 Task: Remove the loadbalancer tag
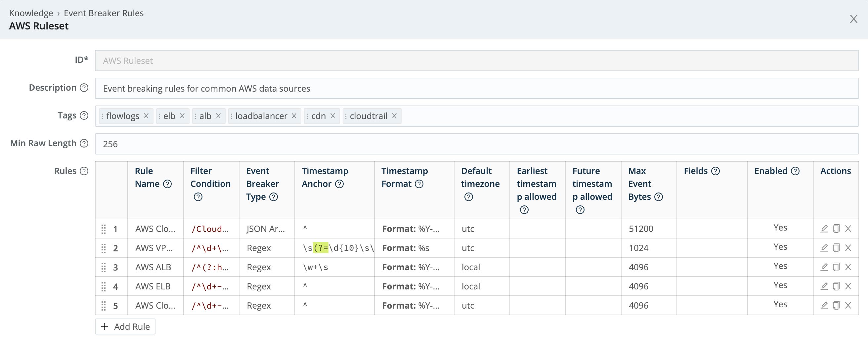pos(294,115)
